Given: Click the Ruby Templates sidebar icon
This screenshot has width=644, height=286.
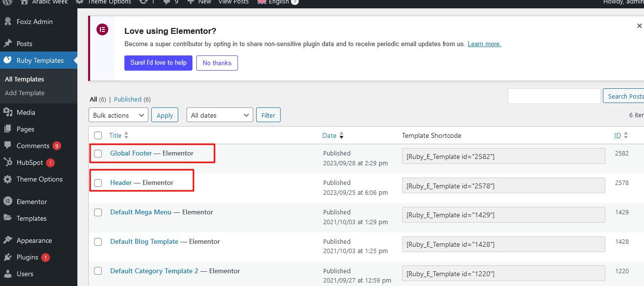Looking at the screenshot, I should 7,60.
